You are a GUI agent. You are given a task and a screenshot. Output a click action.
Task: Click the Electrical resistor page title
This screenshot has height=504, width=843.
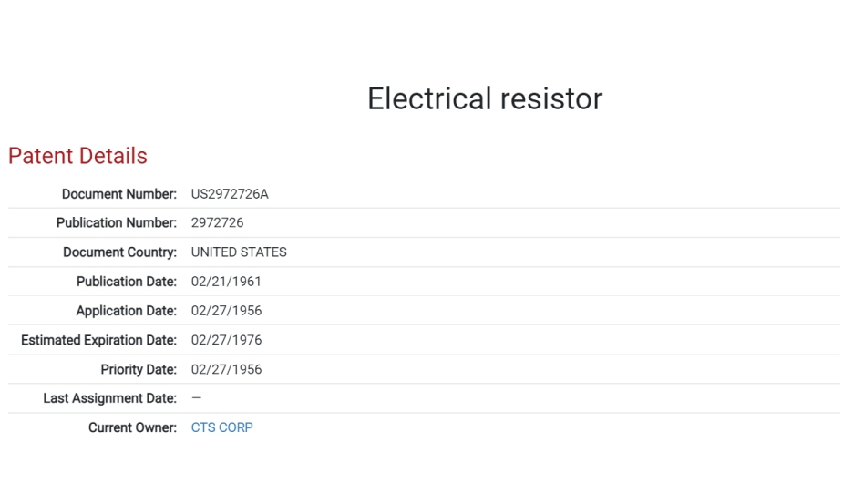pos(485,99)
